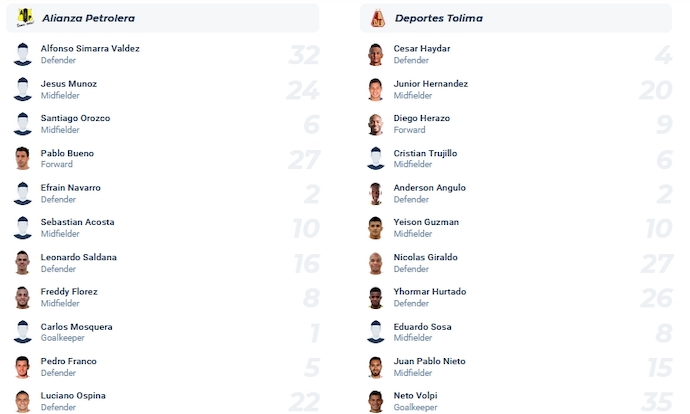The image size is (690, 414).
Task: Open Freddy Florez's avatar picture
Action: click(x=23, y=298)
